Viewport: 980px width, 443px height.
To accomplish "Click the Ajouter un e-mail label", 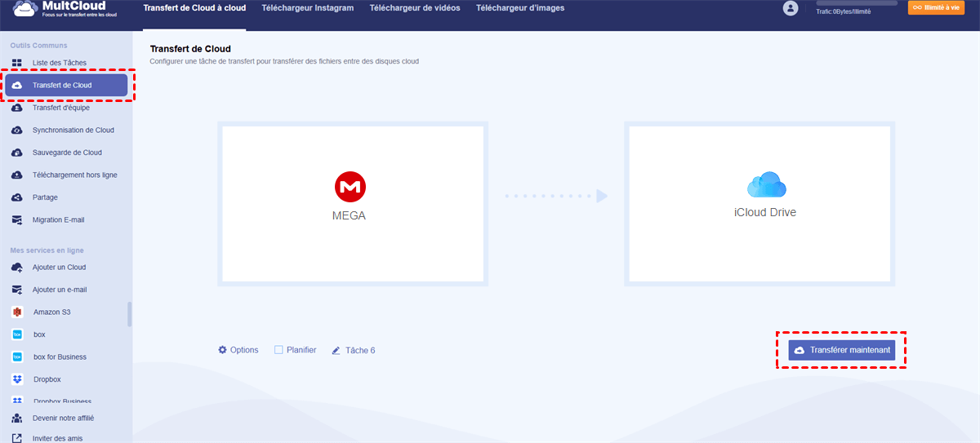I will point(60,290).
